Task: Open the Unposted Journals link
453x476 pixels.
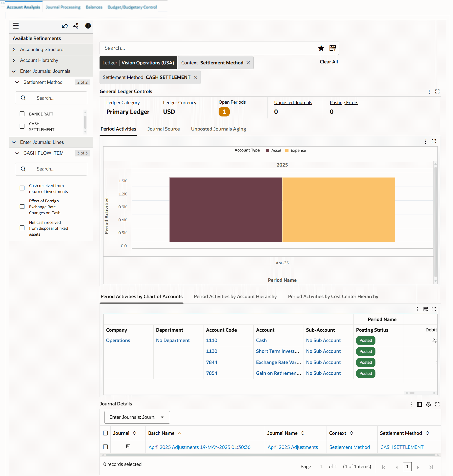Action: [293, 103]
